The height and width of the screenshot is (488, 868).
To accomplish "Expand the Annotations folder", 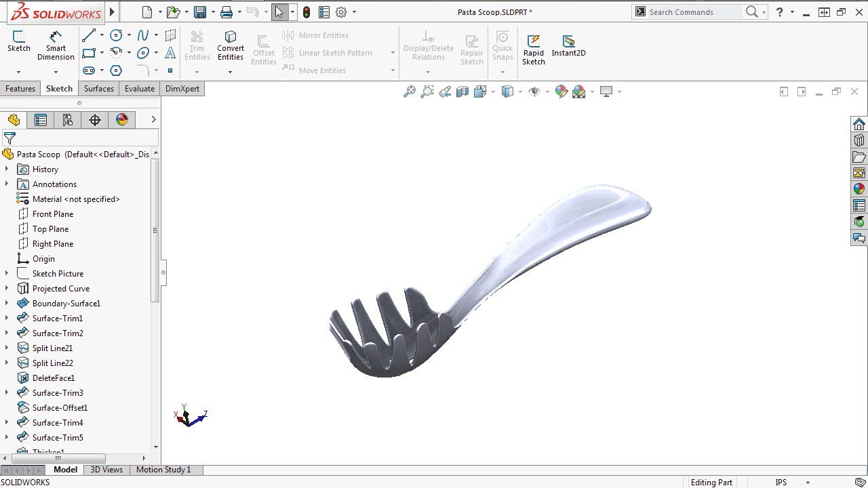I will pos(7,184).
